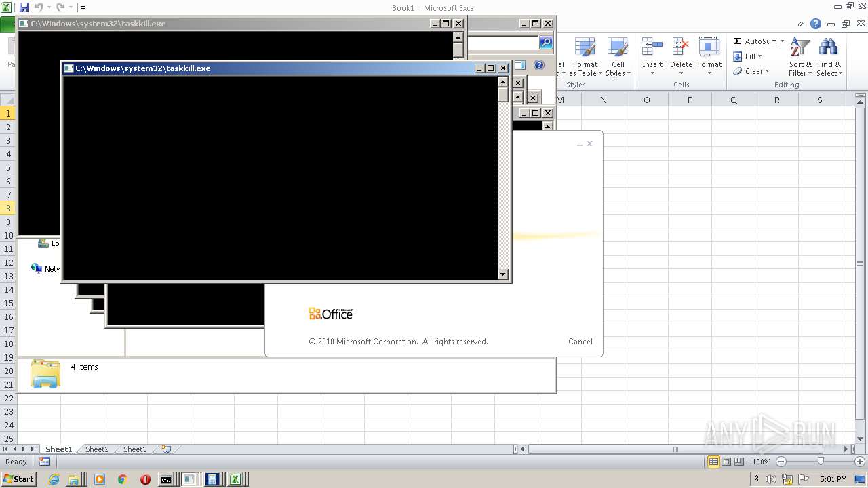This screenshot has height=488, width=868.
Task: Click the horizontal scrollbar thumb in Excel
Action: pyautogui.click(x=675, y=449)
